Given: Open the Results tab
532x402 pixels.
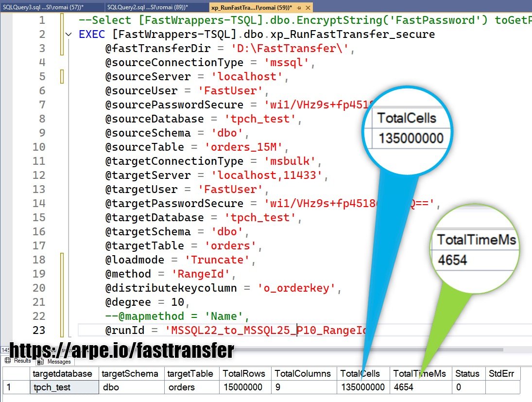Looking at the screenshot, I should (x=18, y=361).
